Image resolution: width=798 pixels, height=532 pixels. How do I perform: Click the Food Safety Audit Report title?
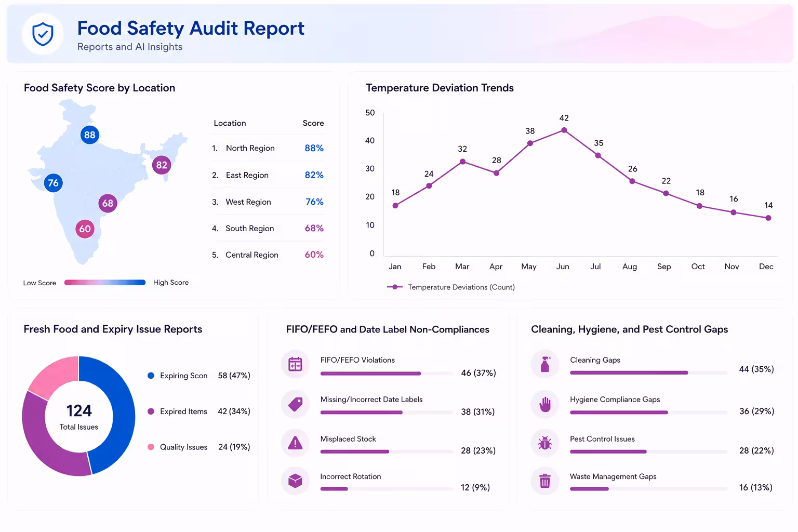pyautogui.click(x=191, y=28)
